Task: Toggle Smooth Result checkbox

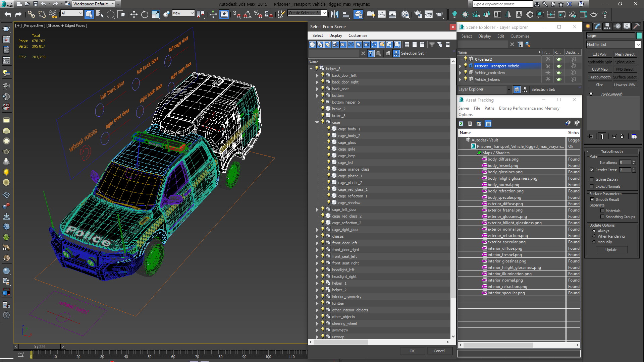Action: tap(592, 199)
